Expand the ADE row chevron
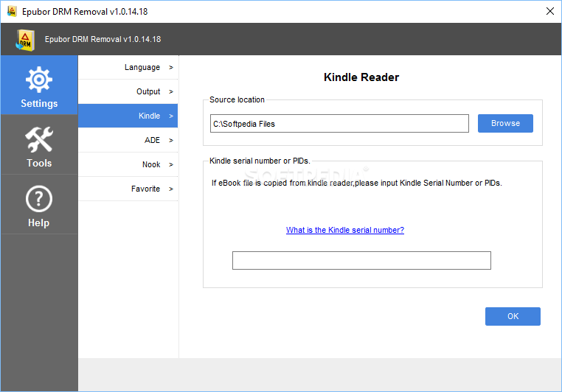Screen dimensions: 562x392 [x=171, y=140]
